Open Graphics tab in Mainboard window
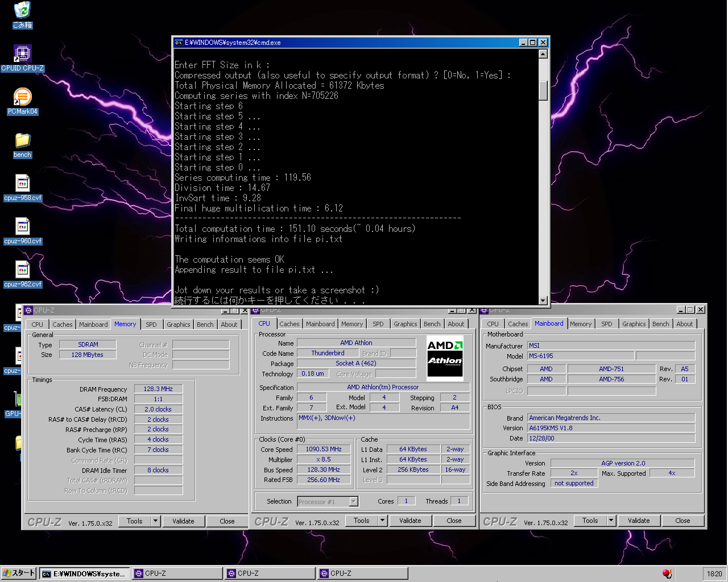Image resolution: width=728 pixels, height=582 pixels. point(634,324)
